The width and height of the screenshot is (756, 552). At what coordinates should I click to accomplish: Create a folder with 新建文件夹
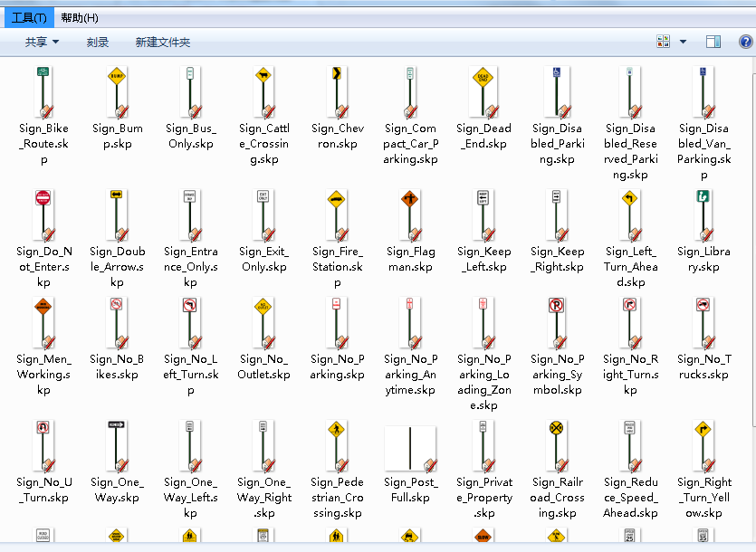point(162,43)
